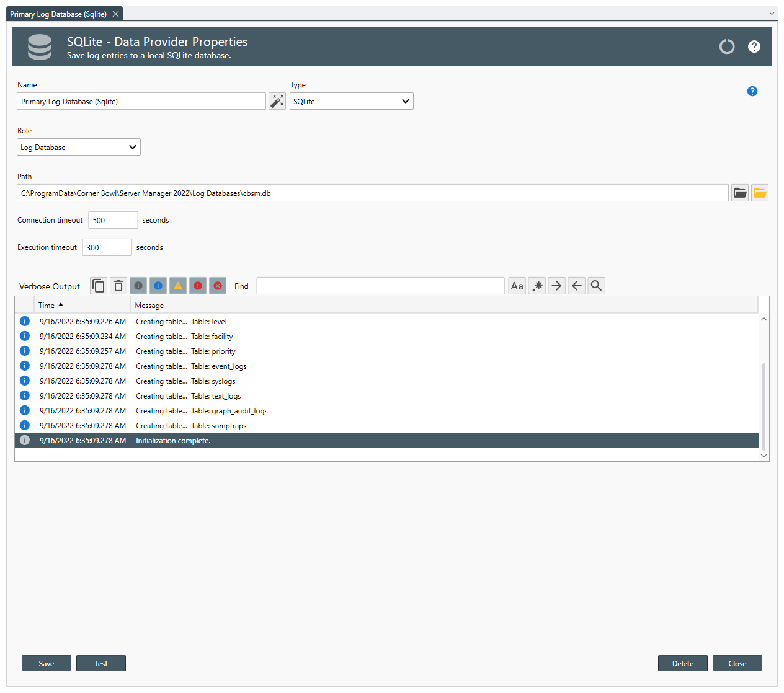
Task: Open the Type dropdown showing SQLite
Action: (x=351, y=101)
